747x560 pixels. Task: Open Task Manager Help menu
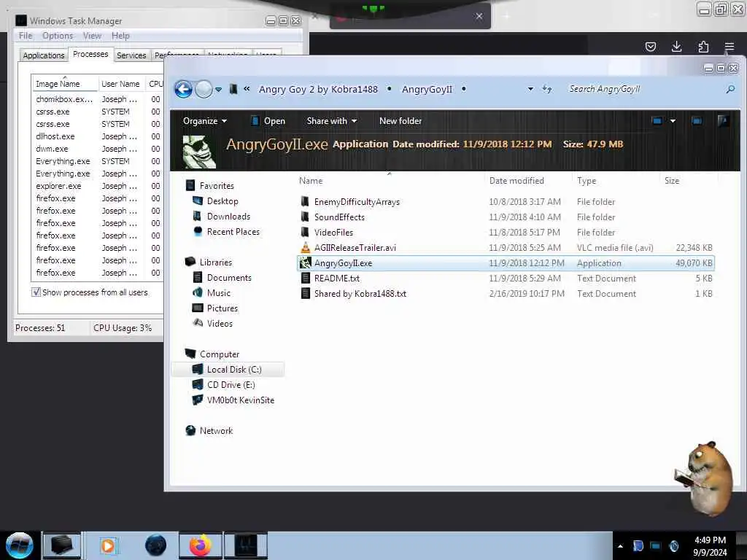120,36
